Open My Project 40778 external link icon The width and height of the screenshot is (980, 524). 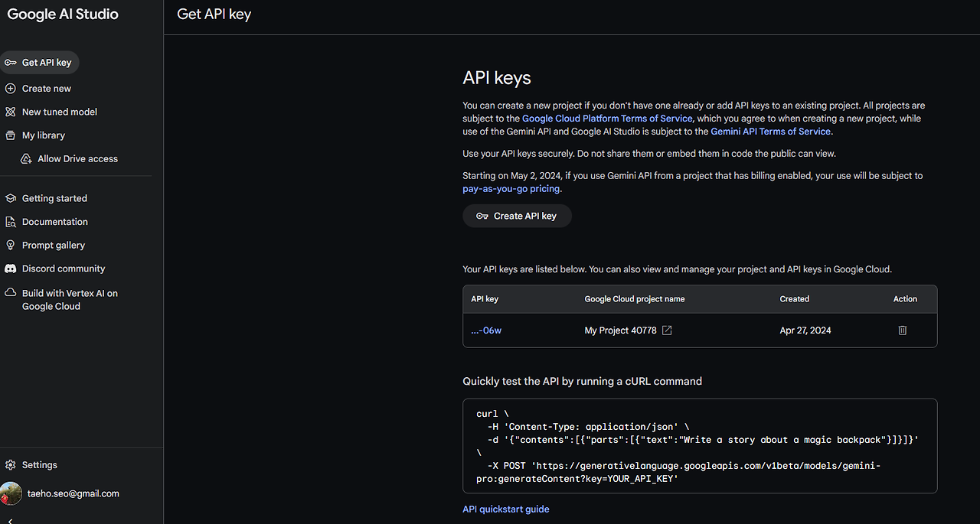(x=667, y=330)
